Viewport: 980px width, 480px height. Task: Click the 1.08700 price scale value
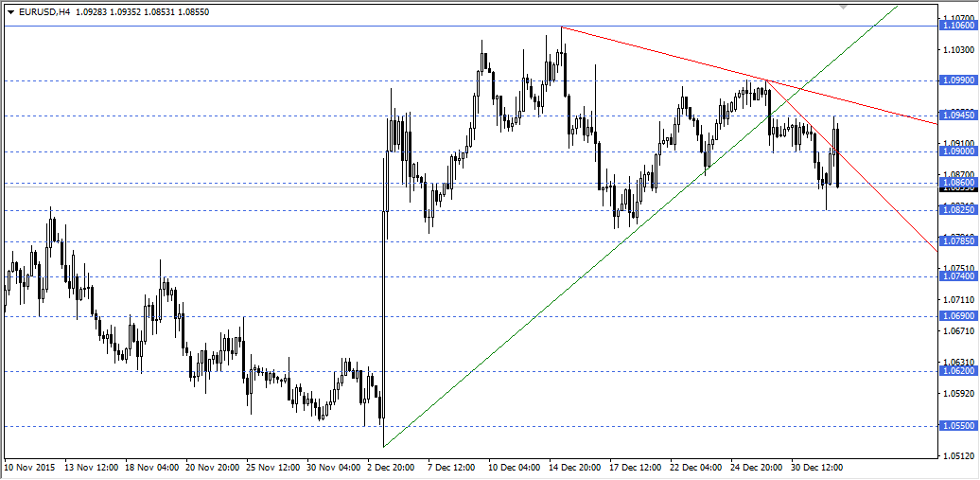pos(960,174)
